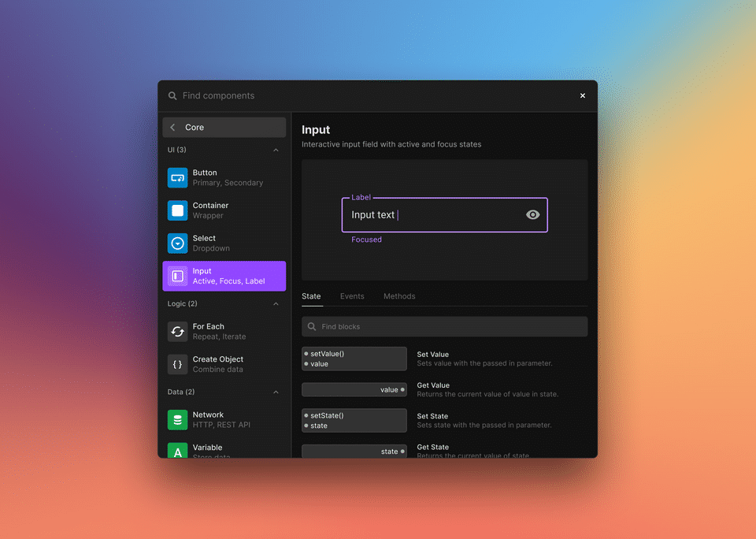The height and width of the screenshot is (539, 756).
Task: Select the Select Dropdown item
Action: (x=224, y=243)
